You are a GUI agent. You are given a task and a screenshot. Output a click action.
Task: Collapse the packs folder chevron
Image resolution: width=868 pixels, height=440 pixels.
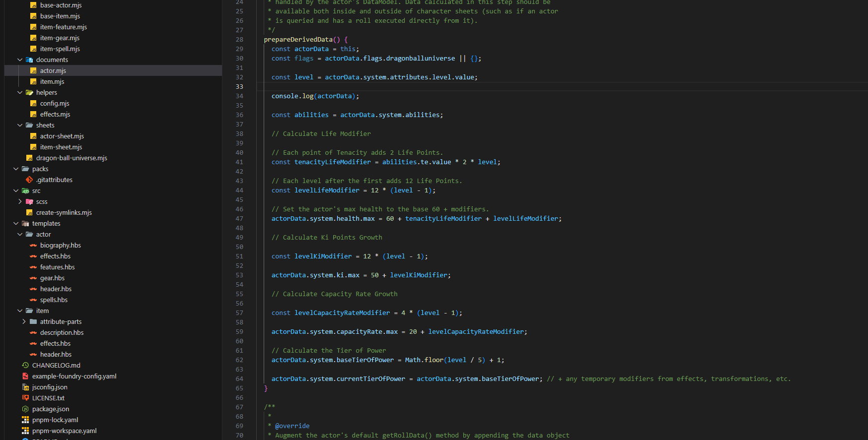(x=16, y=169)
